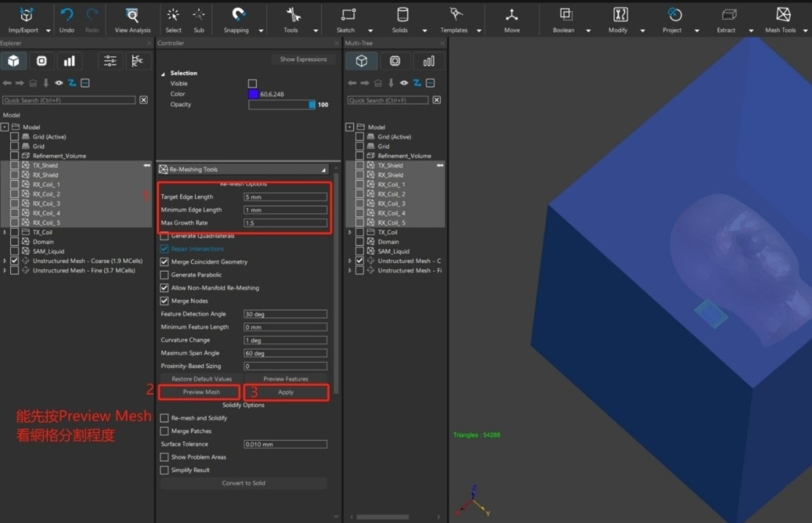Enable the Generate Parabolic checkbox
Image resolution: width=812 pixels, height=523 pixels.
[x=164, y=275]
